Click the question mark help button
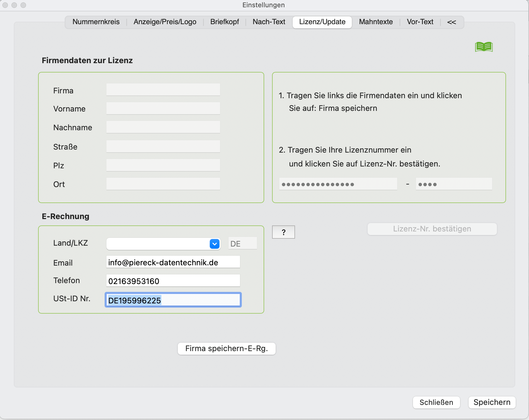This screenshot has width=529, height=420. 283,232
